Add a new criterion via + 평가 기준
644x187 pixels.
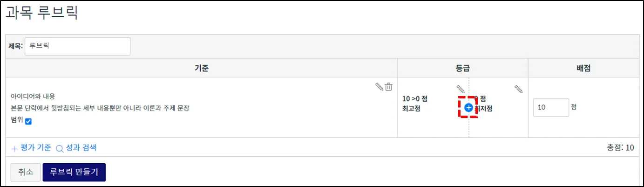pos(31,148)
